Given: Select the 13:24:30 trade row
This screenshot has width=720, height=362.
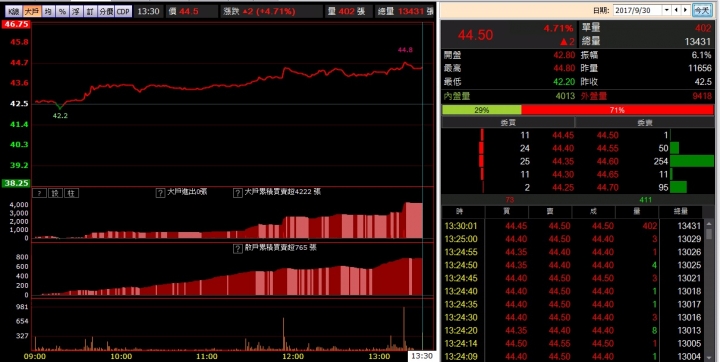Looking at the screenshot, I should tap(573, 317).
